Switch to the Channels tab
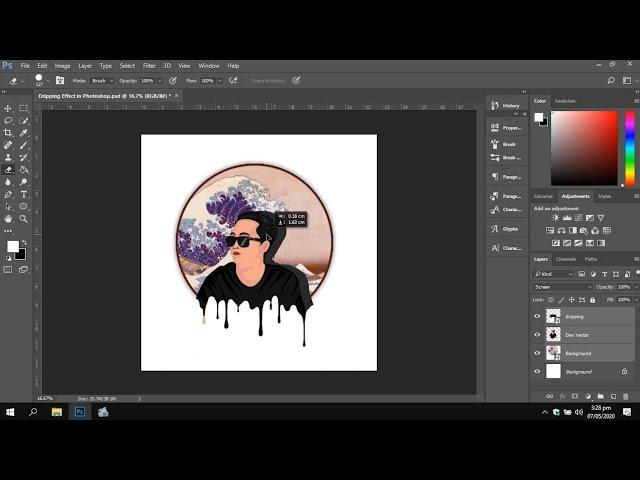Viewport: 640px width, 480px height. pos(566,259)
